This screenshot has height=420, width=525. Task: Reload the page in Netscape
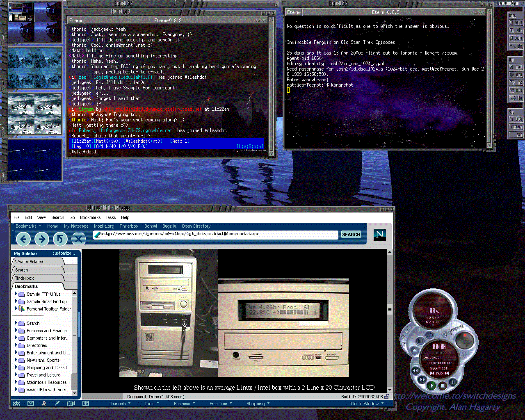pyautogui.click(x=60, y=239)
